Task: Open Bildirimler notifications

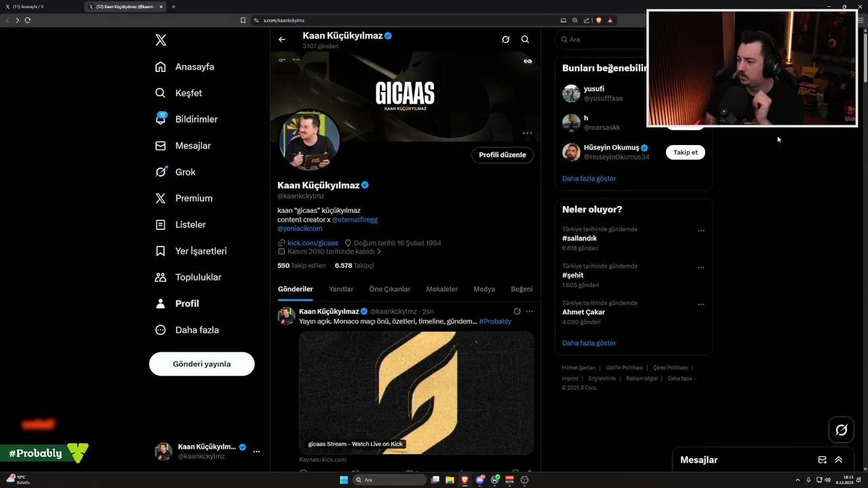Action: (186, 119)
